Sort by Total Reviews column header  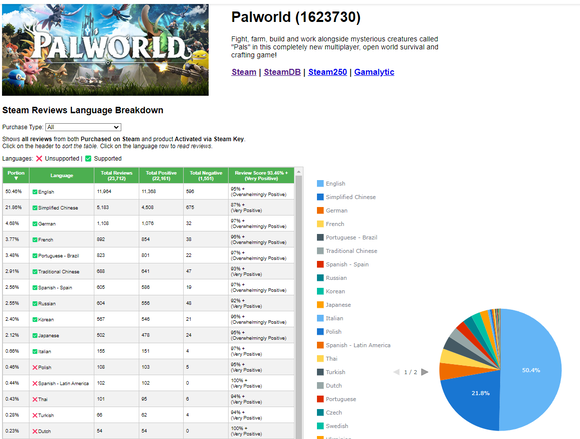pos(117,175)
